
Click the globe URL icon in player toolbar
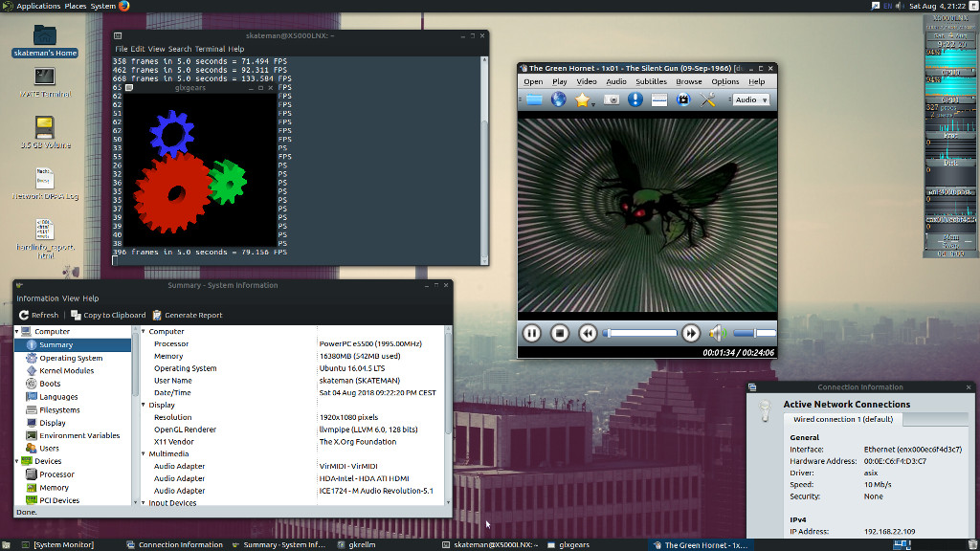tap(558, 99)
